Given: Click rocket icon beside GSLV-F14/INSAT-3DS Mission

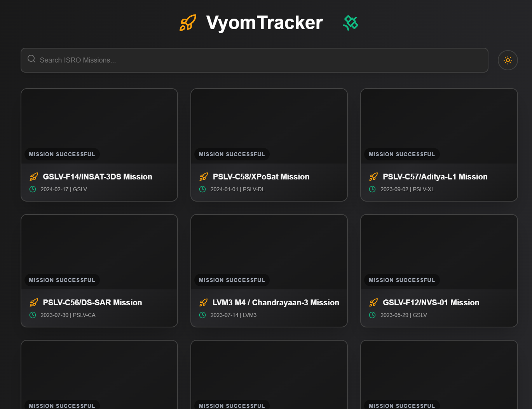Looking at the screenshot, I should 34,177.
